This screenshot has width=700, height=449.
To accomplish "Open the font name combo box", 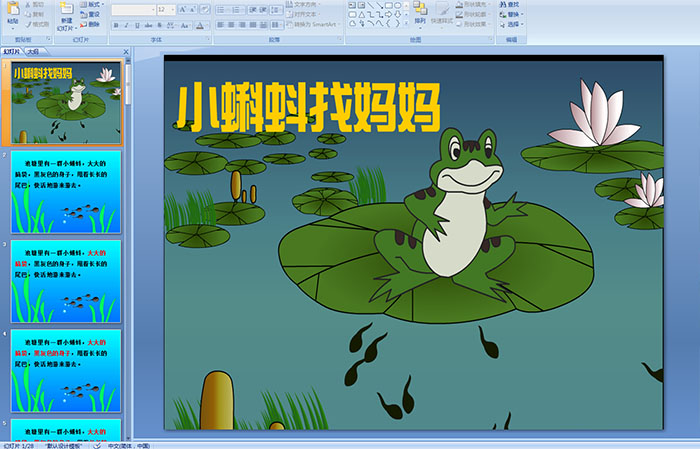I will 133,9.
